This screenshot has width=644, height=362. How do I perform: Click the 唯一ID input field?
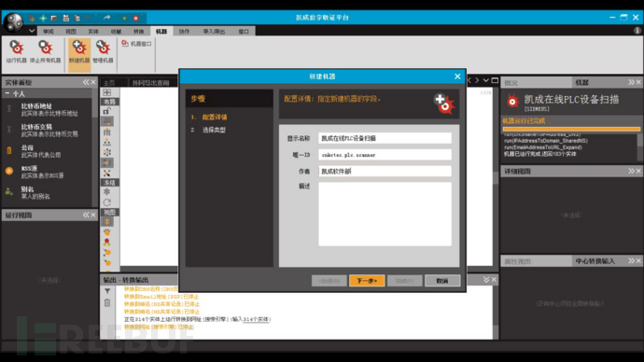[385, 155]
